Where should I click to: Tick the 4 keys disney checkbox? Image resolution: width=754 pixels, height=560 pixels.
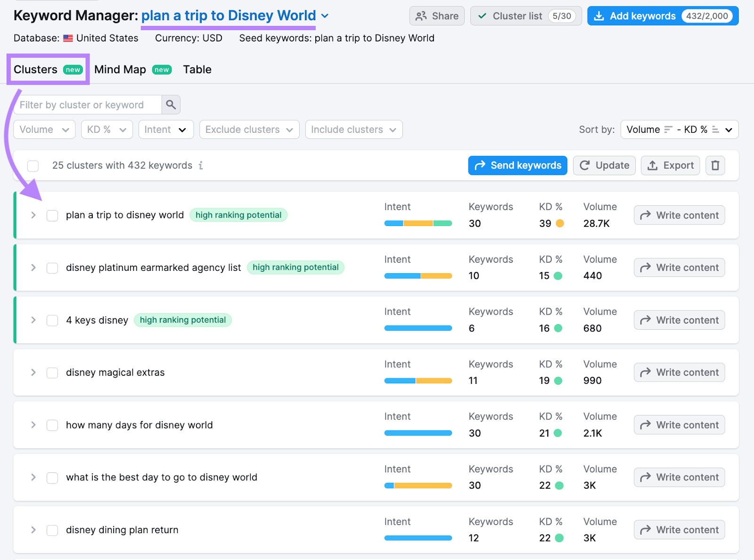(x=52, y=321)
